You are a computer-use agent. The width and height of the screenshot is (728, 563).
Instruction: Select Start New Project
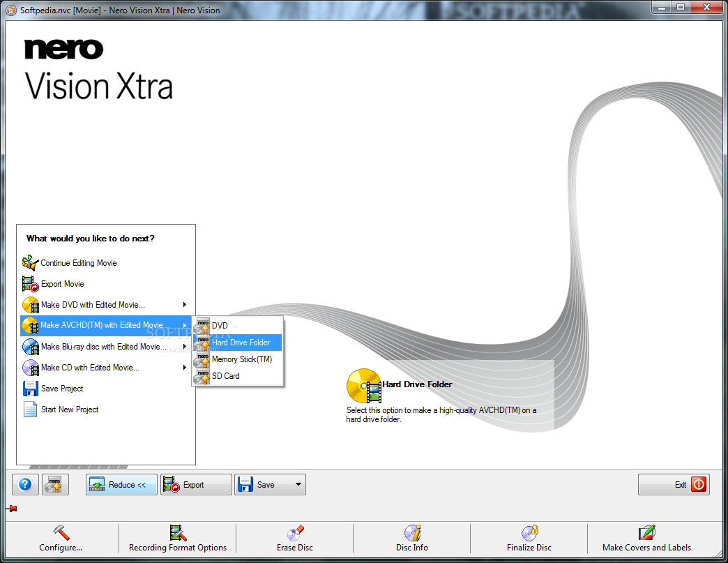click(x=106, y=410)
